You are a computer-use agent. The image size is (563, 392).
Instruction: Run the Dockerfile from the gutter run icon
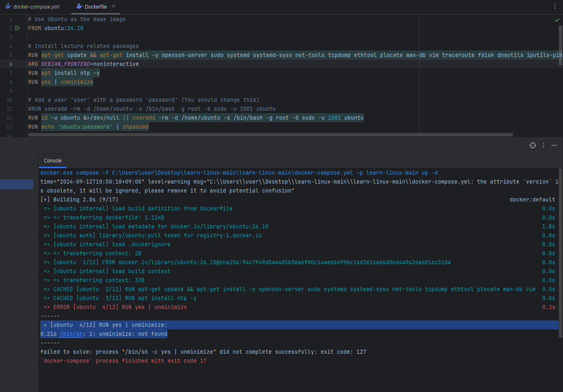[x=18, y=28]
